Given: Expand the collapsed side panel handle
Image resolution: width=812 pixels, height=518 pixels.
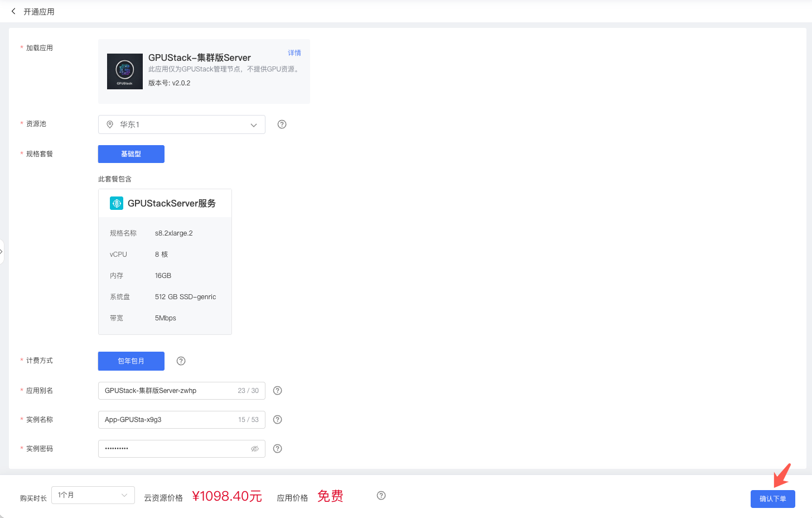Looking at the screenshot, I should (2, 252).
